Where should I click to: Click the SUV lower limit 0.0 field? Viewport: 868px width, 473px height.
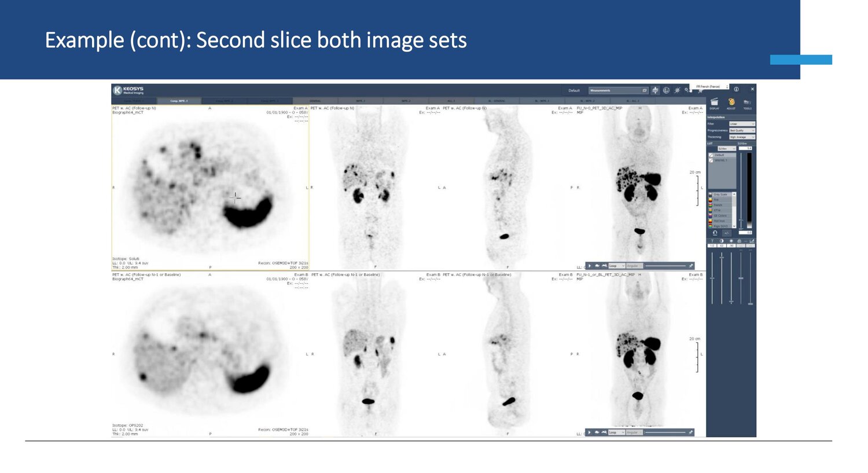745,232
